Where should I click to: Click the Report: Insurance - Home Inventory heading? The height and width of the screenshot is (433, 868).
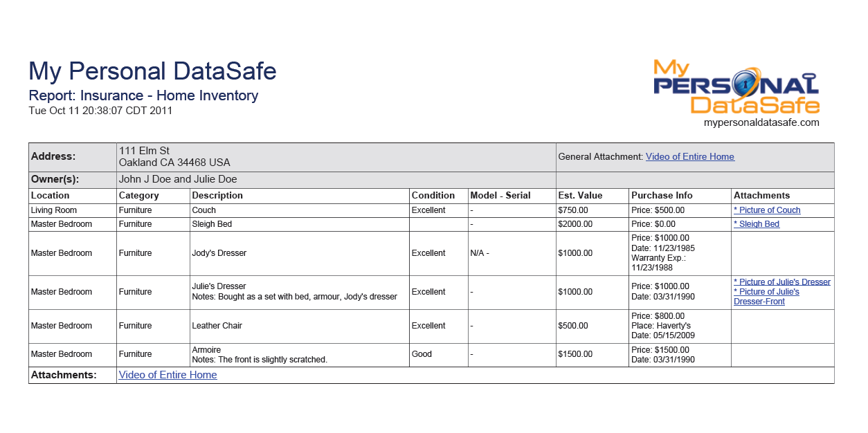tap(143, 95)
